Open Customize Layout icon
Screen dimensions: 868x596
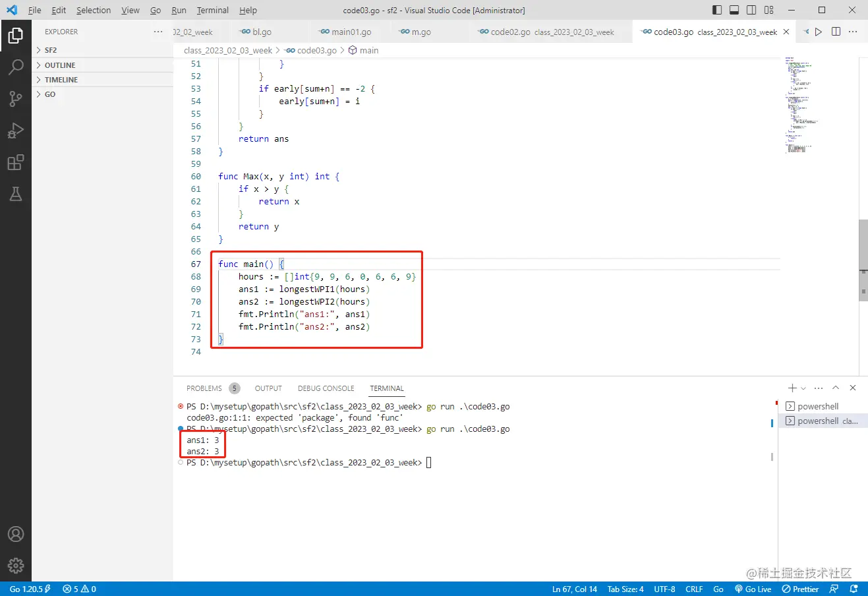(x=768, y=10)
